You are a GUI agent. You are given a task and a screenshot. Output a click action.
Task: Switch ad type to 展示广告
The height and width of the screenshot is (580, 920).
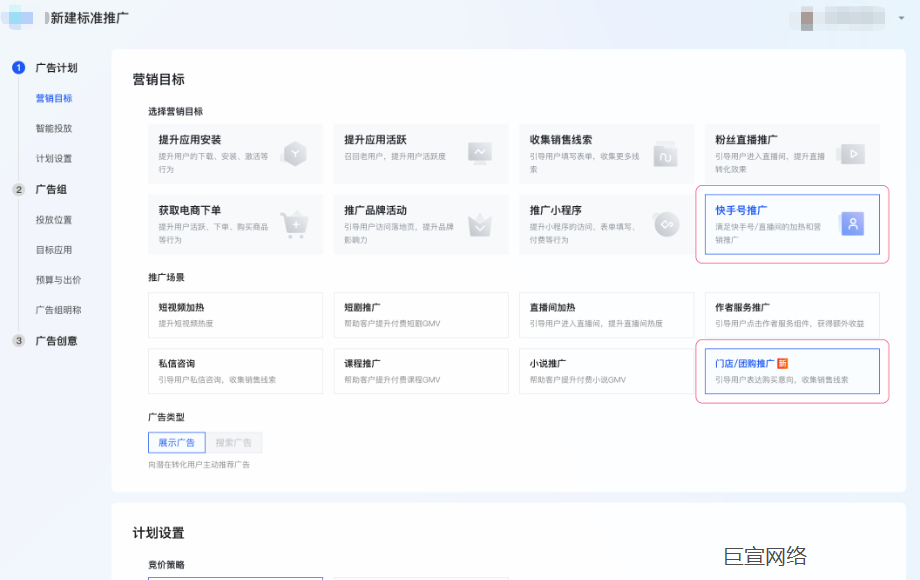tap(177, 443)
